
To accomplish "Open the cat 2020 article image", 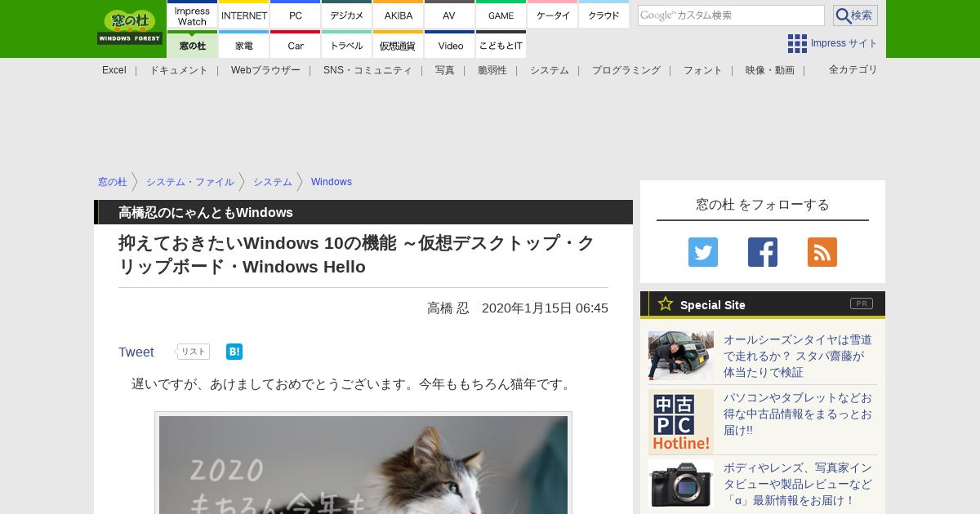I will pyautogui.click(x=363, y=465).
